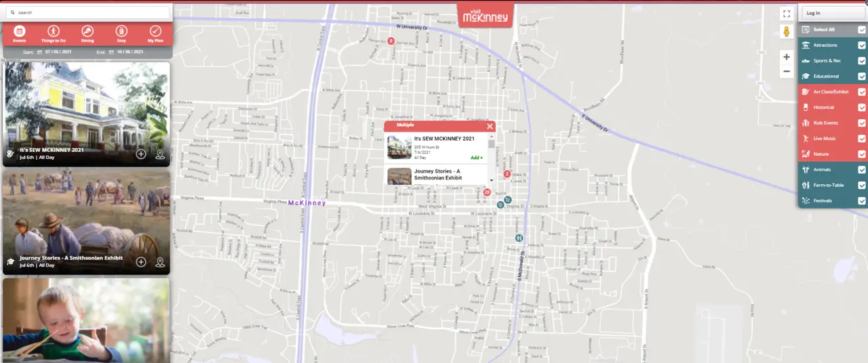Click the Sports & Rec filter label
The width and height of the screenshot is (868, 363).
[x=827, y=60]
